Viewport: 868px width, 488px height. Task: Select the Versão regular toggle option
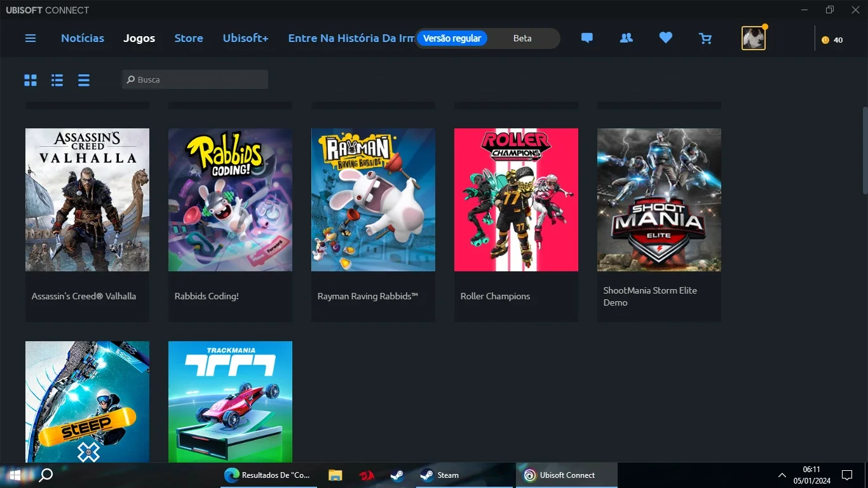452,38
